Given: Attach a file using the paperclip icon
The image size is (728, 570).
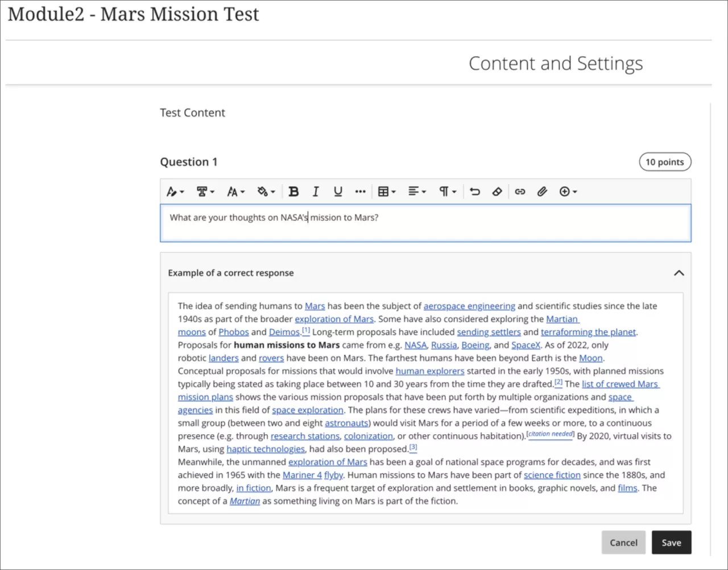Looking at the screenshot, I should click(x=541, y=192).
